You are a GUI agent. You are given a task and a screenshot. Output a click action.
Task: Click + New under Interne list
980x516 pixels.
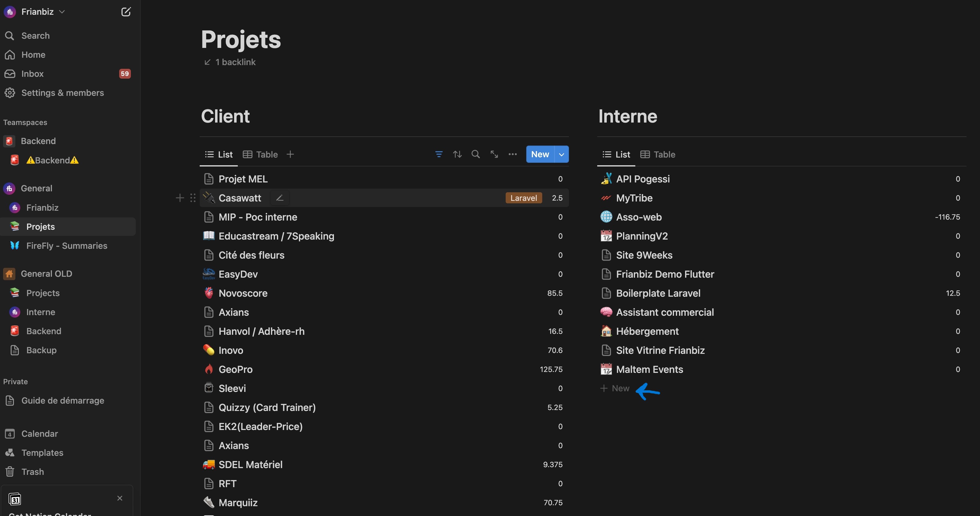pos(615,388)
